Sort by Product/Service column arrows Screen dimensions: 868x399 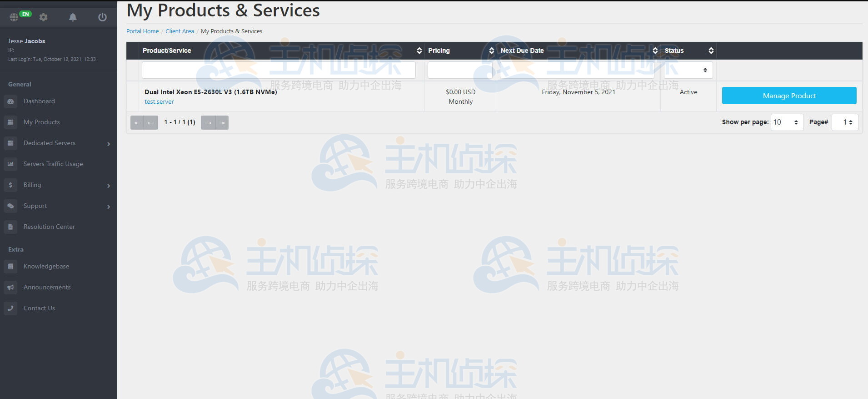[x=419, y=51]
